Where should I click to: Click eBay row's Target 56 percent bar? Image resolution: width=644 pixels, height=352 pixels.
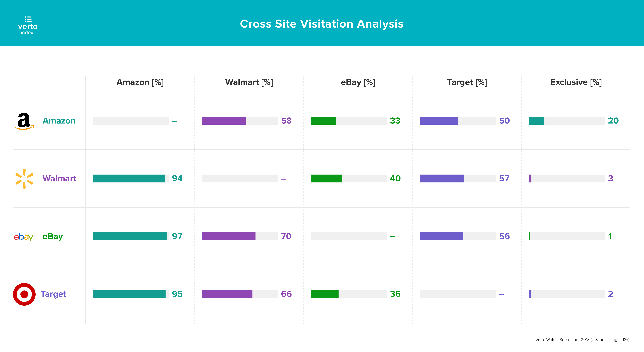(441, 236)
